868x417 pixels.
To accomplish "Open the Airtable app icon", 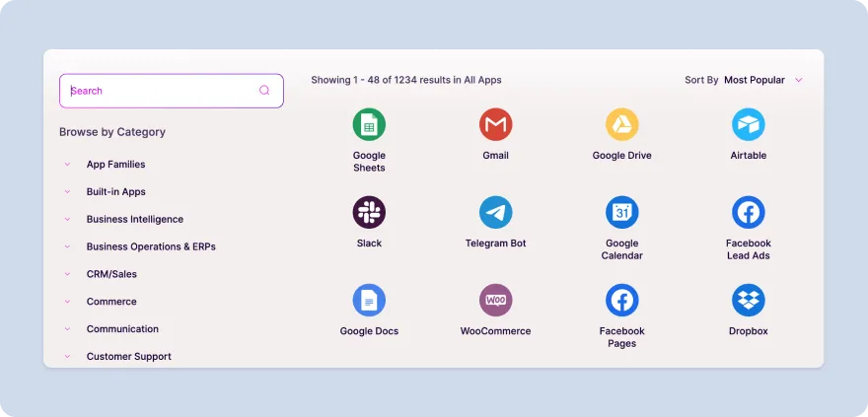I will 748,125.
